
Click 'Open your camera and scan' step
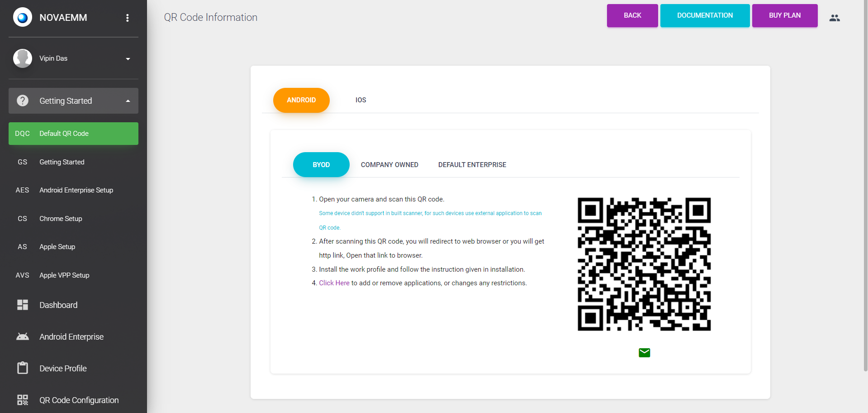point(382,199)
